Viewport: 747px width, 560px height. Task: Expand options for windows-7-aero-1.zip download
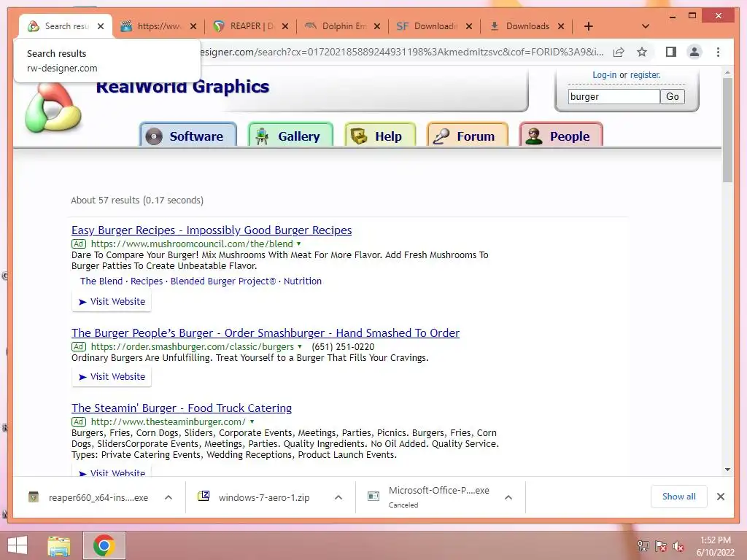tap(338, 497)
